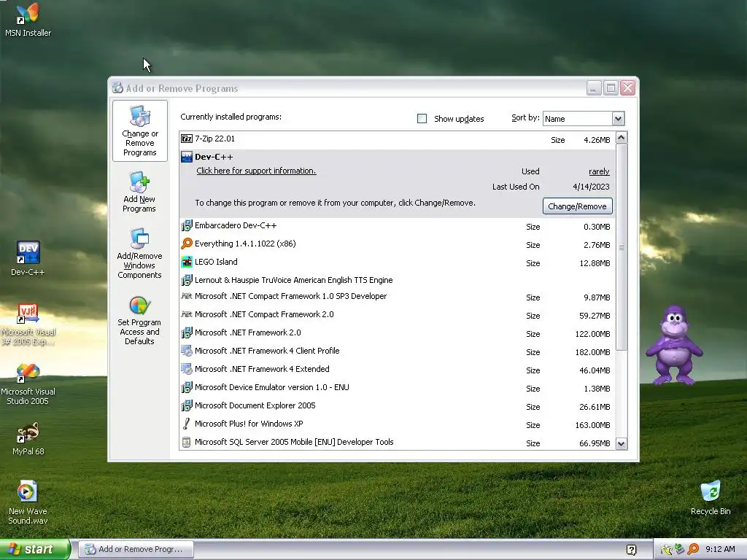Viewport: 747px width, 560px height.
Task: Select '7-Zip 22.01' row text
Action: click(215, 139)
